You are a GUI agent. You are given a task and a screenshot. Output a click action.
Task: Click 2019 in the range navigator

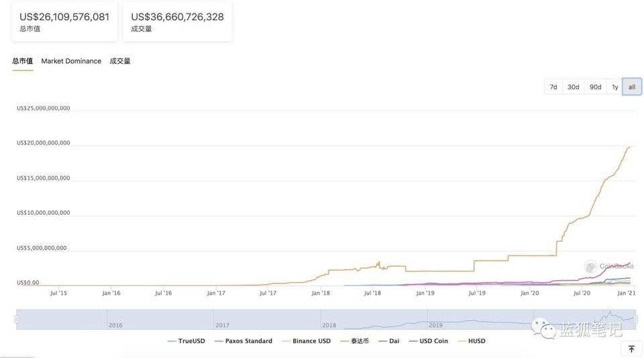click(436, 325)
